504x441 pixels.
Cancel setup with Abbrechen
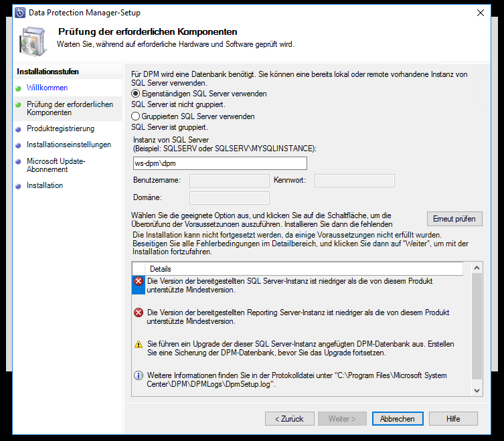point(398,419)
